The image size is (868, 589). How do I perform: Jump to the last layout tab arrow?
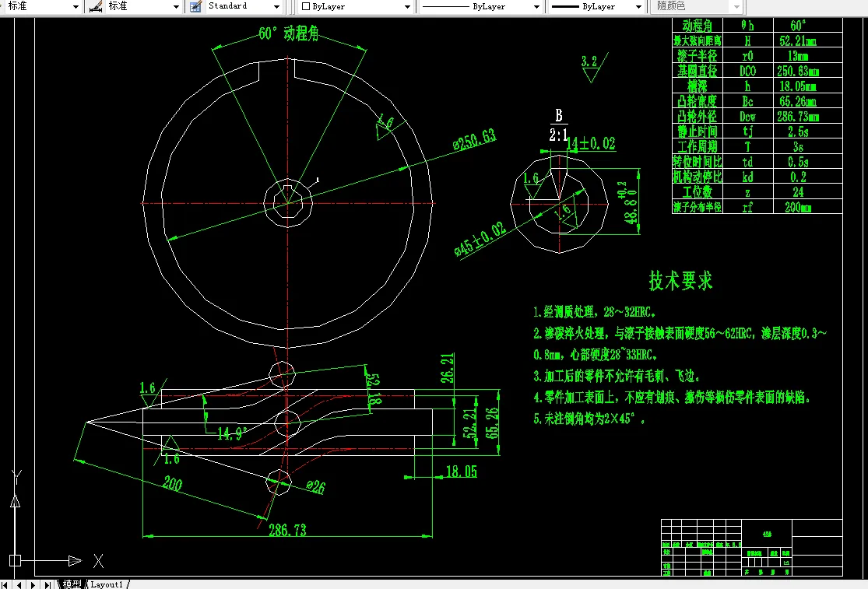coord(47,584)
